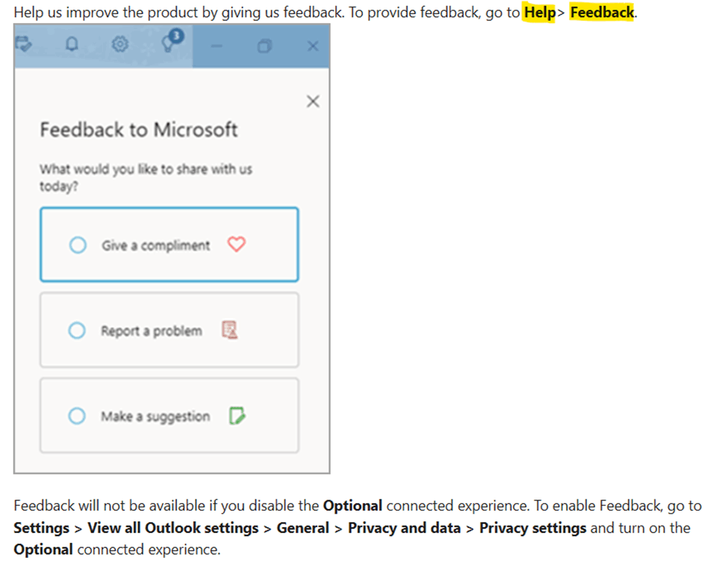Click the Feedback to Microsoft heading
The image size is (728, 566).
[x=139, y=129]
